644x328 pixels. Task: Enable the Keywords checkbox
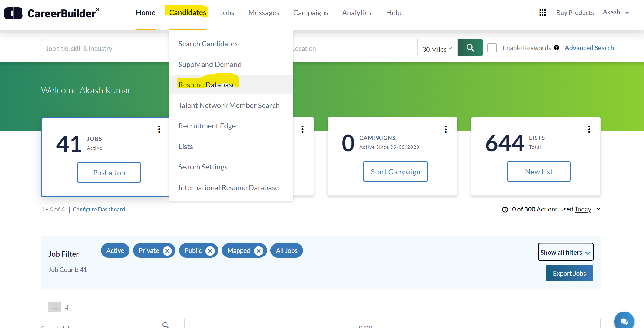click(492, 48)
